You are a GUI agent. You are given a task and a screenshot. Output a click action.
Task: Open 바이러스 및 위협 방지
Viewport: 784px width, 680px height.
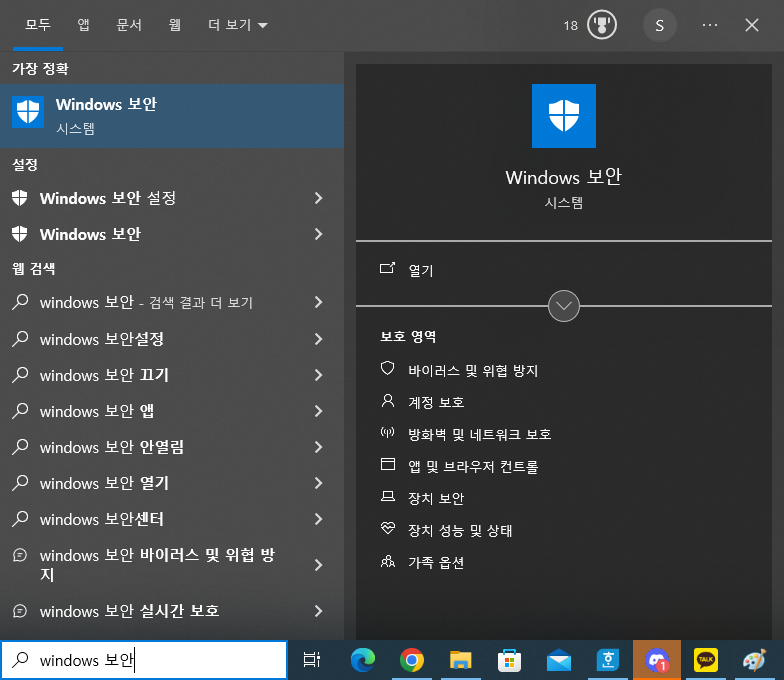(473, 370)
